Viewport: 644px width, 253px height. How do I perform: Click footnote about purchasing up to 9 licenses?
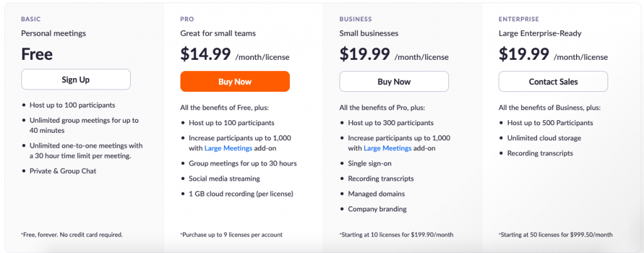tap(231, 235)
